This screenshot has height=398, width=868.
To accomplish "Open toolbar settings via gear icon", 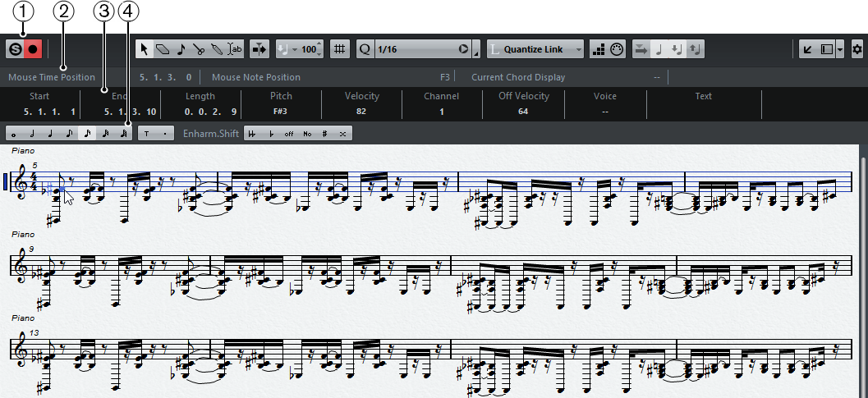I will (857, 49).
